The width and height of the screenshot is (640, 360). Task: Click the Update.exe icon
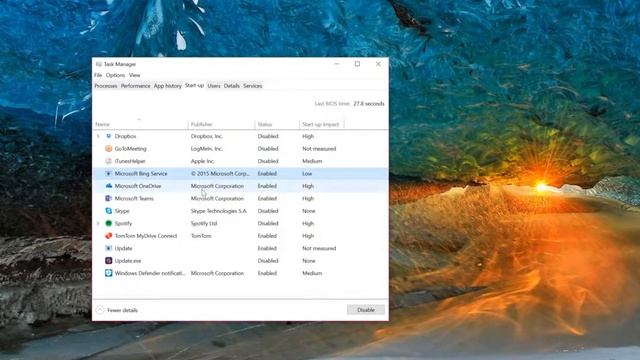[x=109, y=260]
